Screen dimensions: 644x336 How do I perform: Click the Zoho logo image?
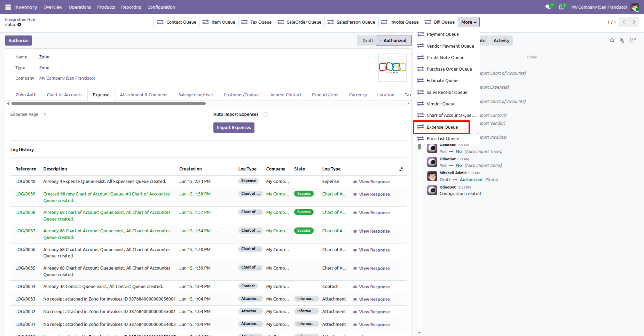click(x=392, y=67)
